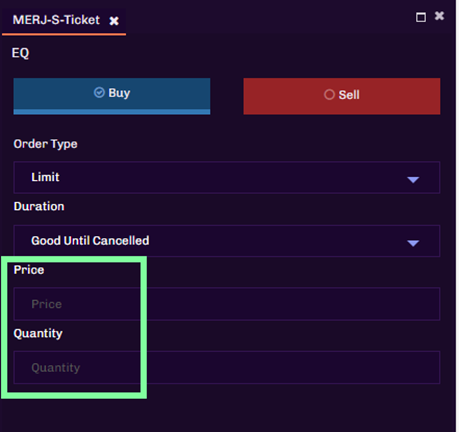The height and width of the screenshot is (432, 459).
Task: Expand Duration using its triangle arrow
Action: pos(413,243)
